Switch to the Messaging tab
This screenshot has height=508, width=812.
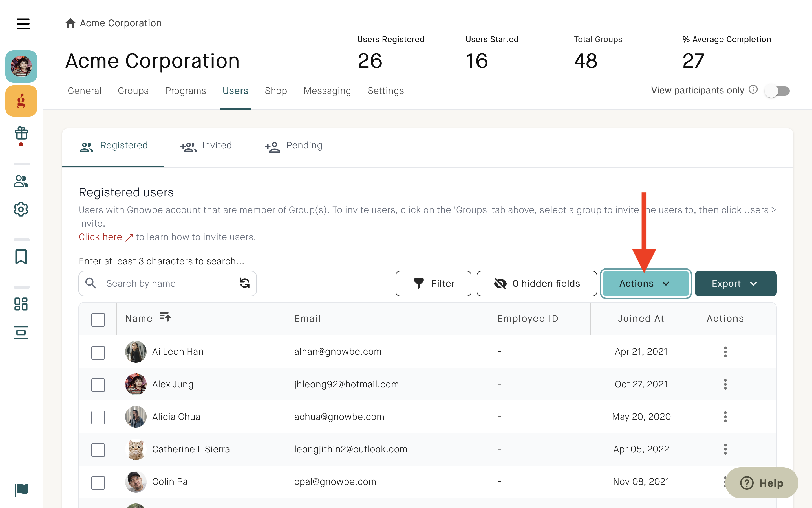pos(327,91)
